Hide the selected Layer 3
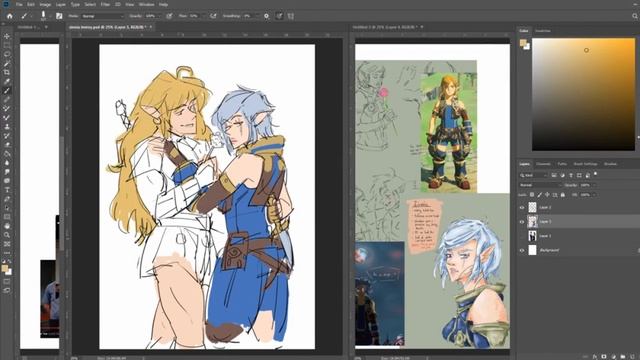The image size is (640, 360). coord(522,222)
